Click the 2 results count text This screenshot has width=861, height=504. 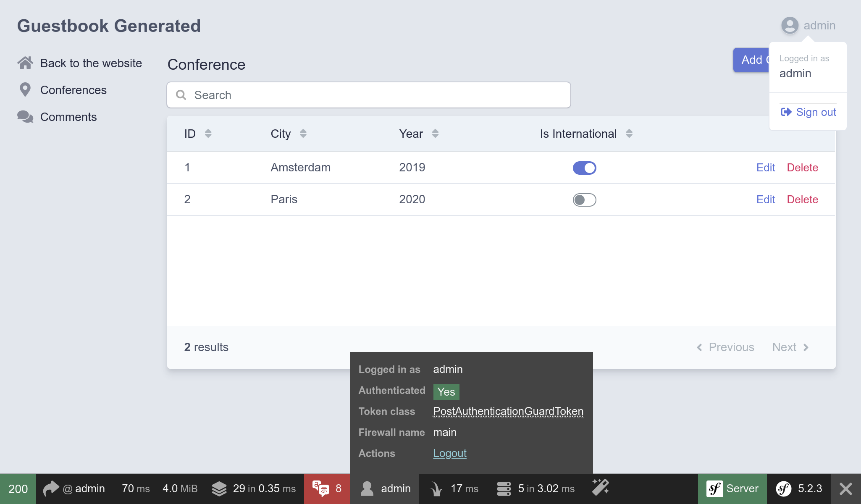click(x=206, y=347)
